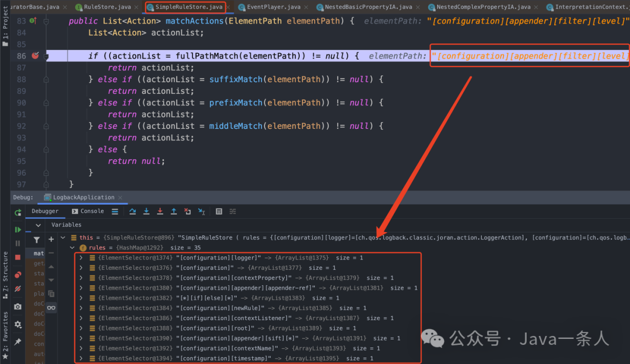Toggle show watches glasses icon
The image size is (630, 364).
coord(51,308)
